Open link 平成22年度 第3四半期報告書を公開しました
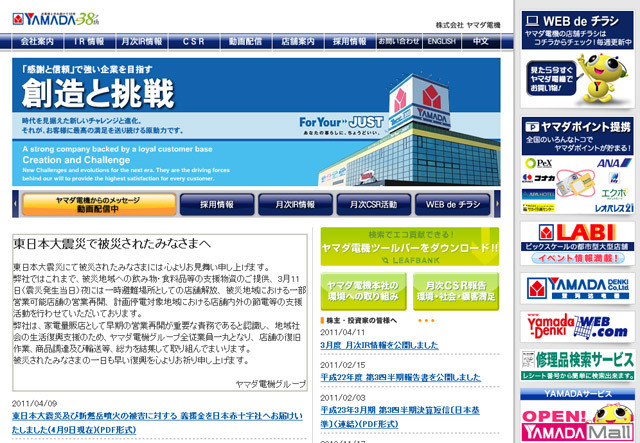Image resolution: width=640 pixels, height=443 pixels. 400,377
